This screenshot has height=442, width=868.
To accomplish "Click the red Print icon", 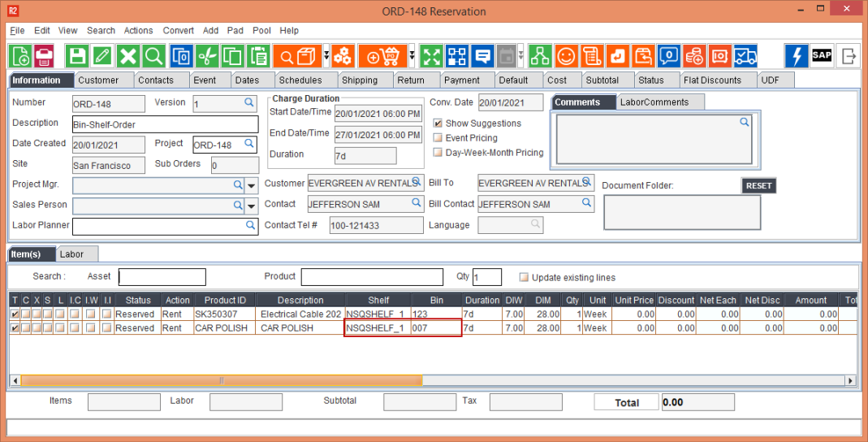I will [44, 56].
